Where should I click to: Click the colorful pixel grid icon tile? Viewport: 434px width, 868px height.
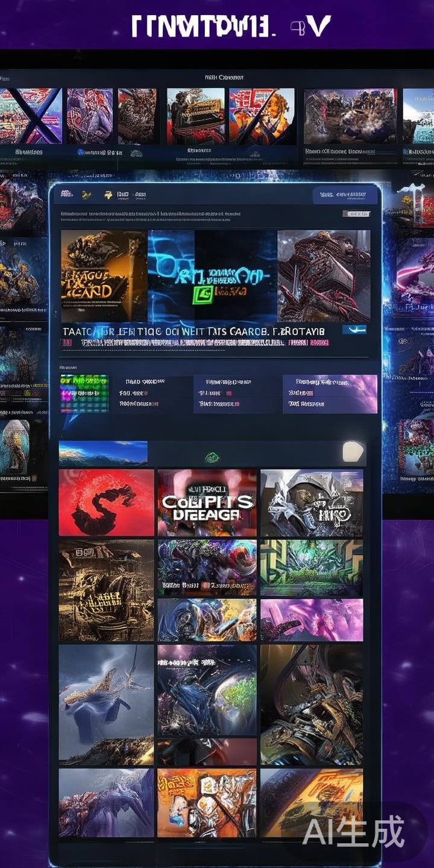(84, 394)
